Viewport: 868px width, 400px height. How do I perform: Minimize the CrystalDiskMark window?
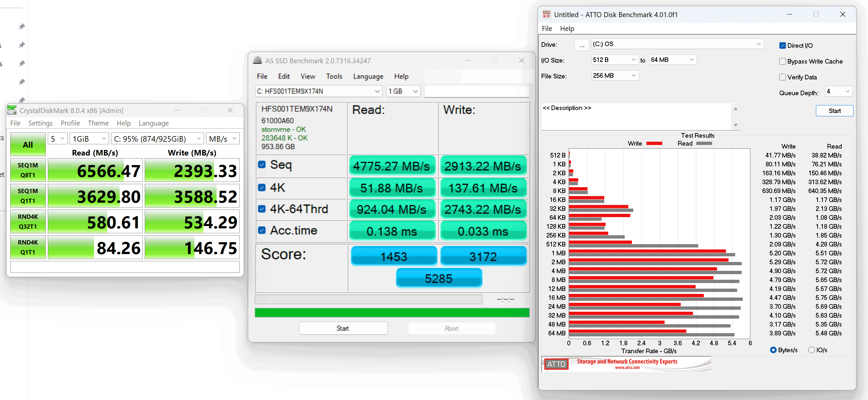[x=177, y=110]
